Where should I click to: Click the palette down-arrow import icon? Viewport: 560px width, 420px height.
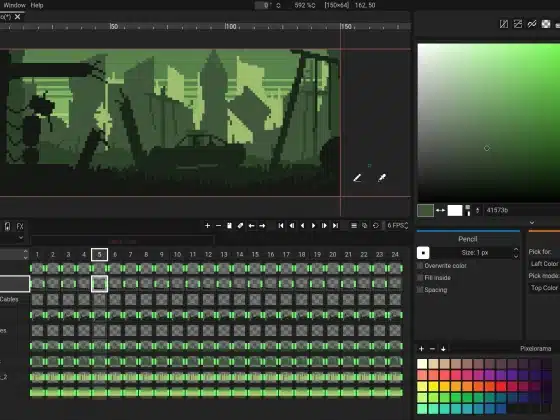443,349
